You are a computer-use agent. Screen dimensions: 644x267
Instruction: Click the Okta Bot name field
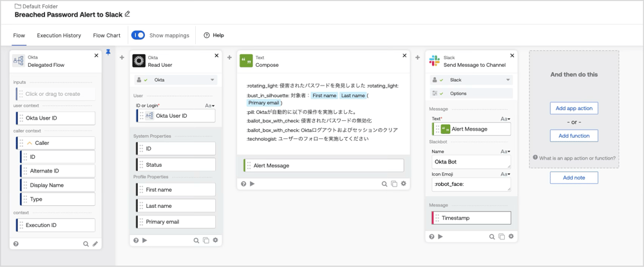[471, 161]
